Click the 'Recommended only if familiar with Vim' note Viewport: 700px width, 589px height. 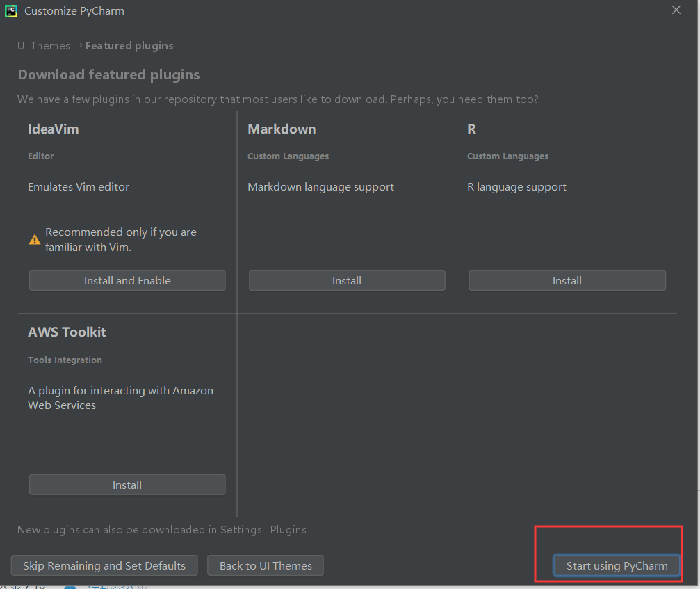(120, 239)
